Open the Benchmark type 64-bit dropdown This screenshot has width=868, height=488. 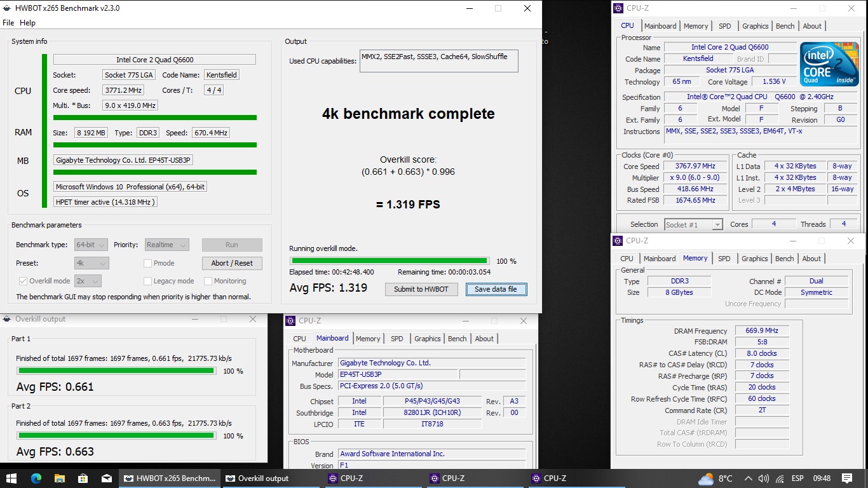(92, 245)
